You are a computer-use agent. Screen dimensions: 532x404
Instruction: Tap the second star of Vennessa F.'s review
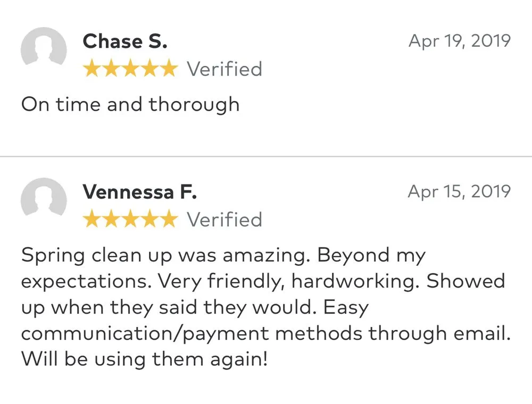111,219
